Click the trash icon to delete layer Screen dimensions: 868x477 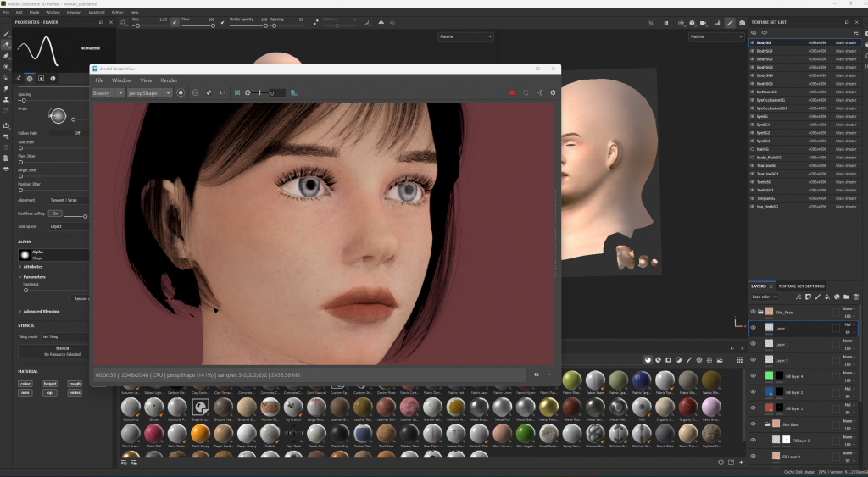click(856, 297)
